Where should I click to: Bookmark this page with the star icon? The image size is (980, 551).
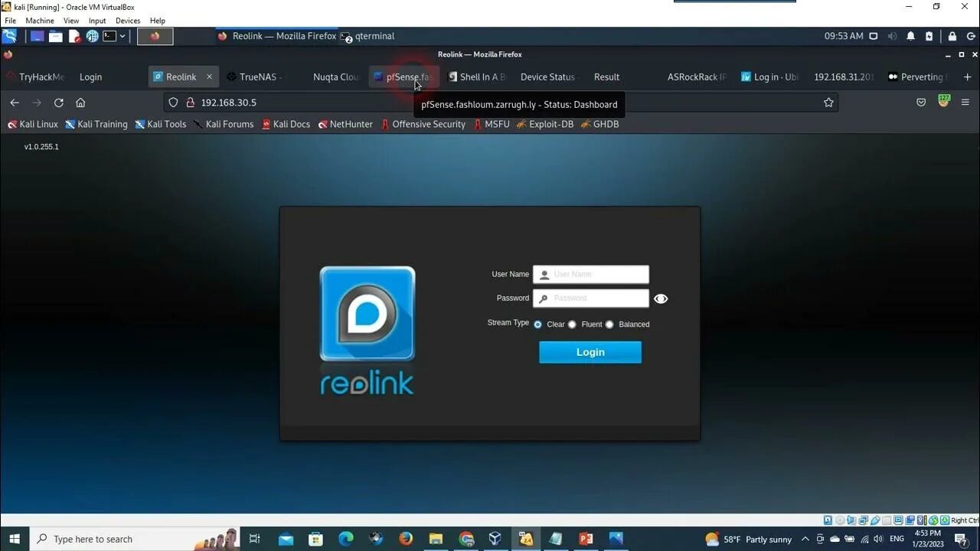point(828,103)
